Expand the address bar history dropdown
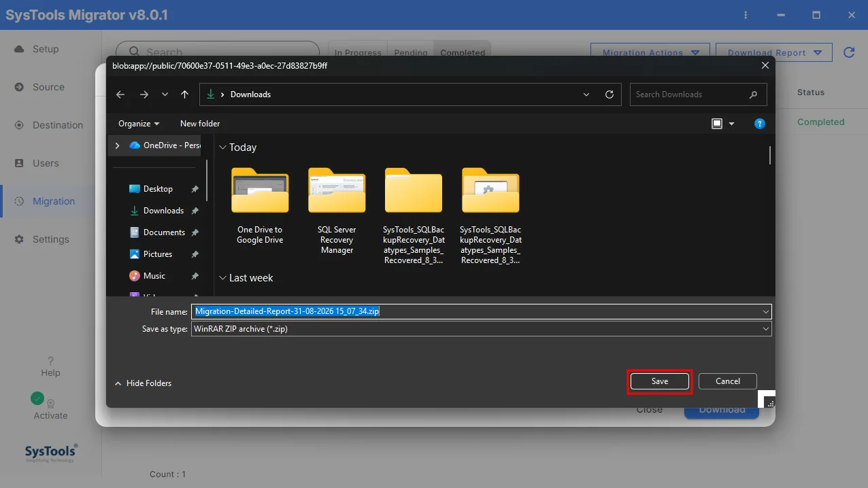Image resolution: width=868 pixels, height=488 pixels. point(587,94)
